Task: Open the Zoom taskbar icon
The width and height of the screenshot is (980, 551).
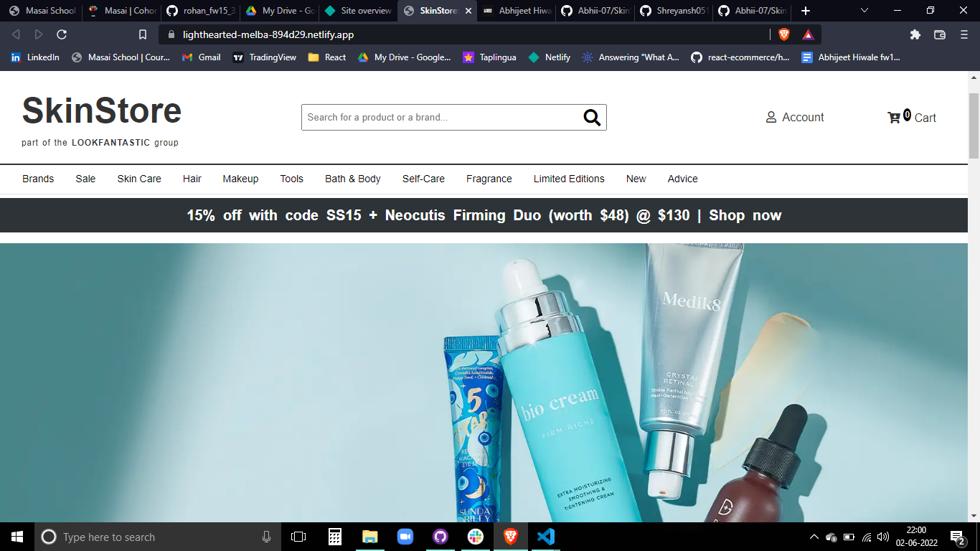Action: coord(405,537)
